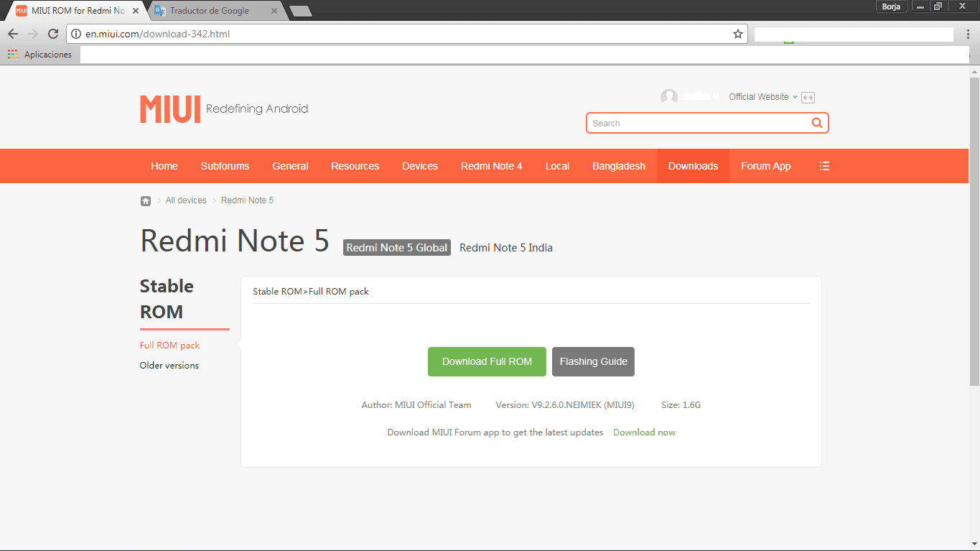The image size is (980, 551).
Task: Click Author: MIUI Official Team text
Action: 416,405
